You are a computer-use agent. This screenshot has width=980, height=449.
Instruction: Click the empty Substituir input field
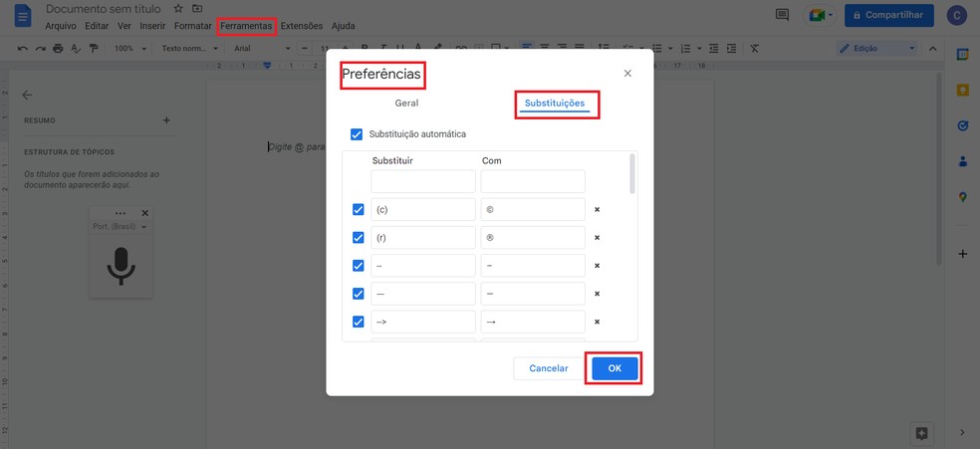(423, 182)
